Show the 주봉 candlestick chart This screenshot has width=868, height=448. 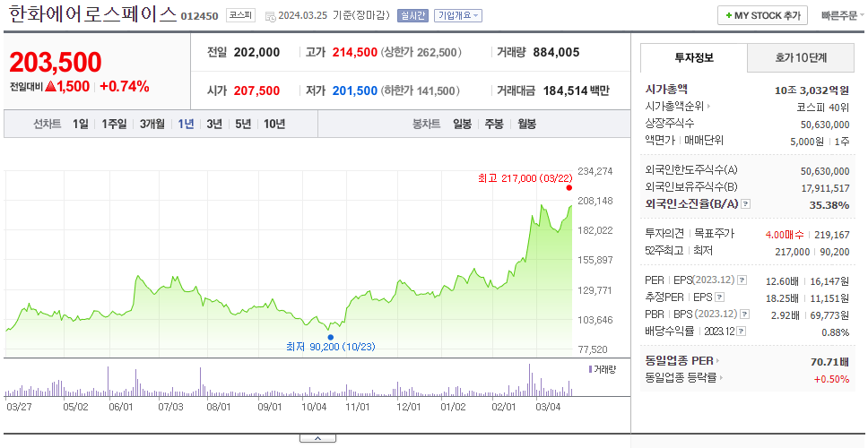point(494,124)
